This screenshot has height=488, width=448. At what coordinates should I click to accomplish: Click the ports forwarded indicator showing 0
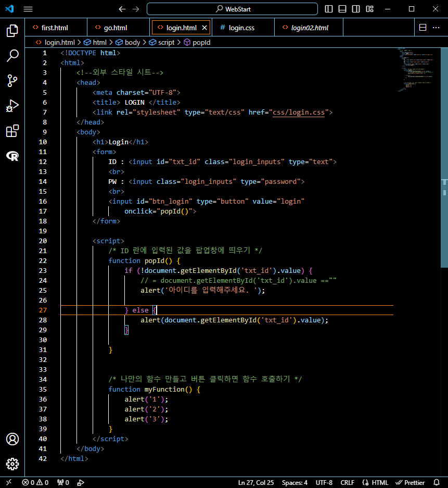coord(63,482)
